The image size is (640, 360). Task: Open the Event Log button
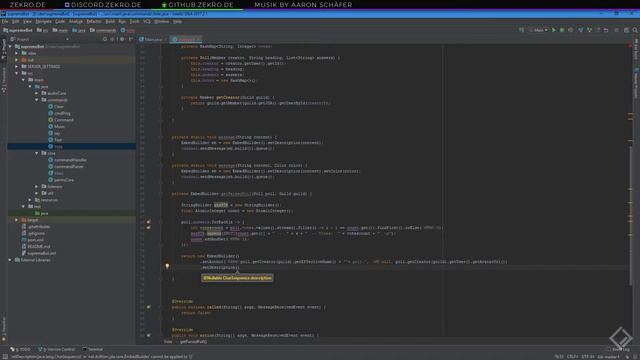coord(618,349)
